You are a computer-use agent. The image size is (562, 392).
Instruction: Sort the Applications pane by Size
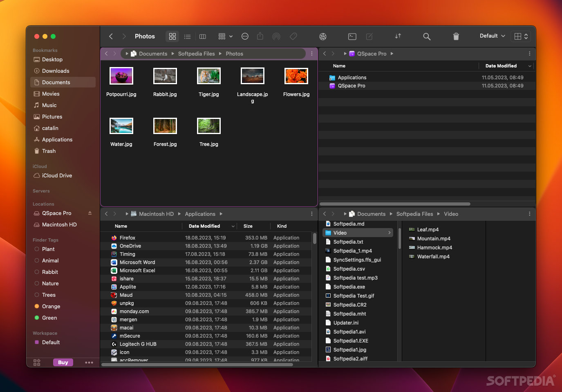(248, 226)
